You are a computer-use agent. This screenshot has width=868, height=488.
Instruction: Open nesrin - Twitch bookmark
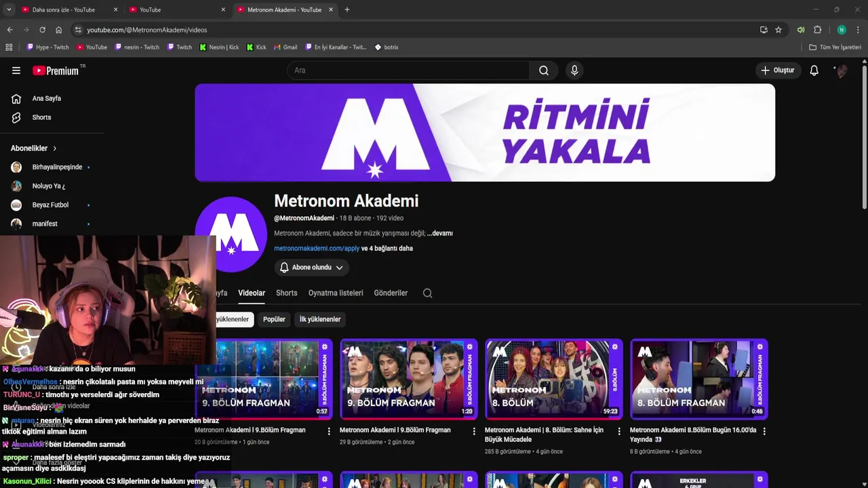point(137,47)
